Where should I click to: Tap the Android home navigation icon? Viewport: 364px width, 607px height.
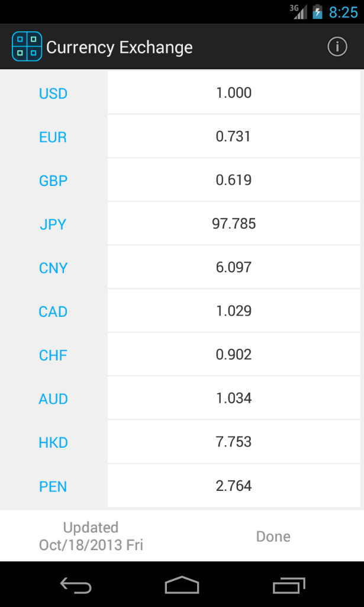[x=182, y=584]
